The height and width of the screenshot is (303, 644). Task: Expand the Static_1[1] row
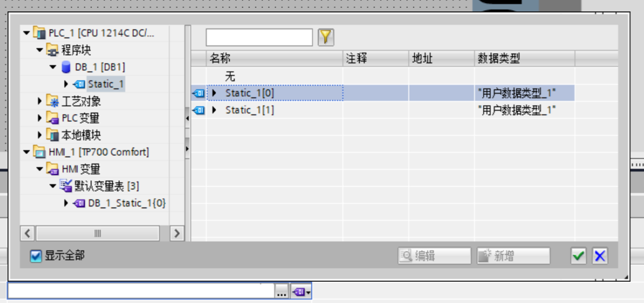coord(214,110)
